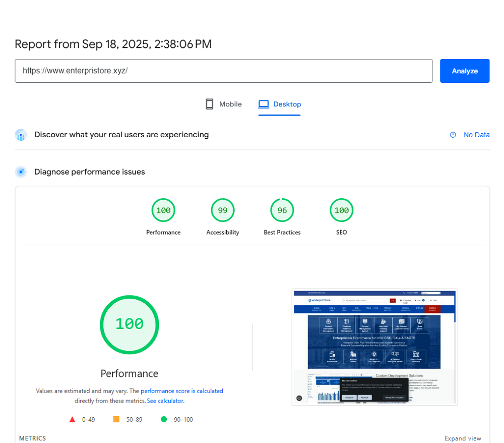The image size is (504, 443).
Task: Select the Performance score gauge showing 100
Action: 163,210
